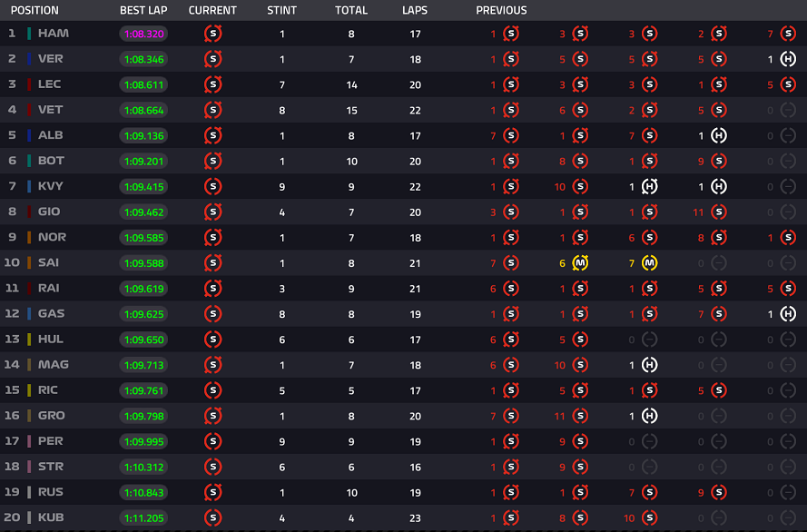Click HAM's current soft tyre icon

click(x=213, y=34)
